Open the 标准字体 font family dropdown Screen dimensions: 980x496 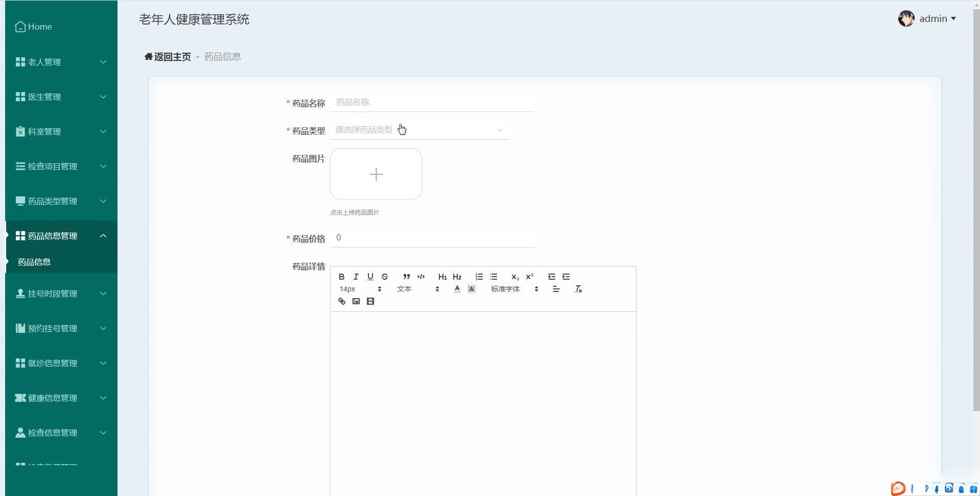point(515,289)
